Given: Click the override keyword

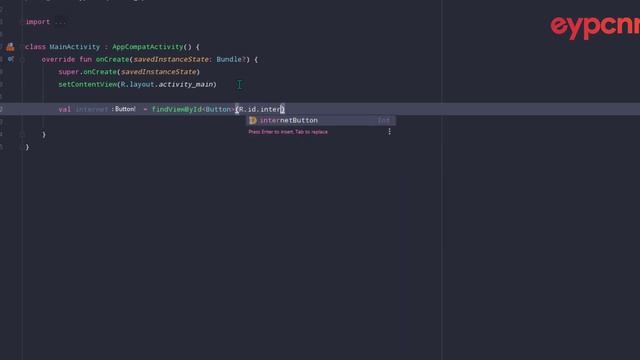Looking at the screenshot, I should click(58, 60).
